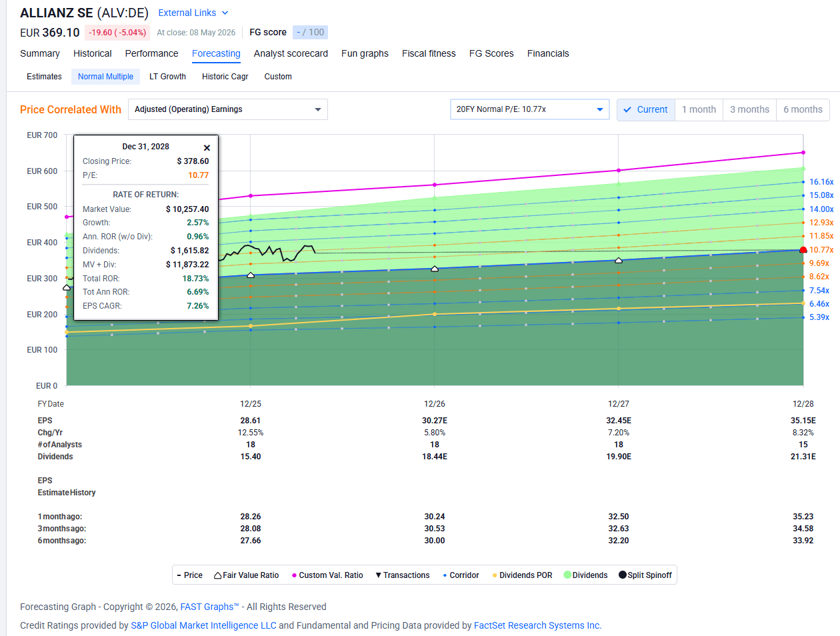Toggle Split Spinoff legend item
This screenshot has width=840, height=636.
coord(645,575)
